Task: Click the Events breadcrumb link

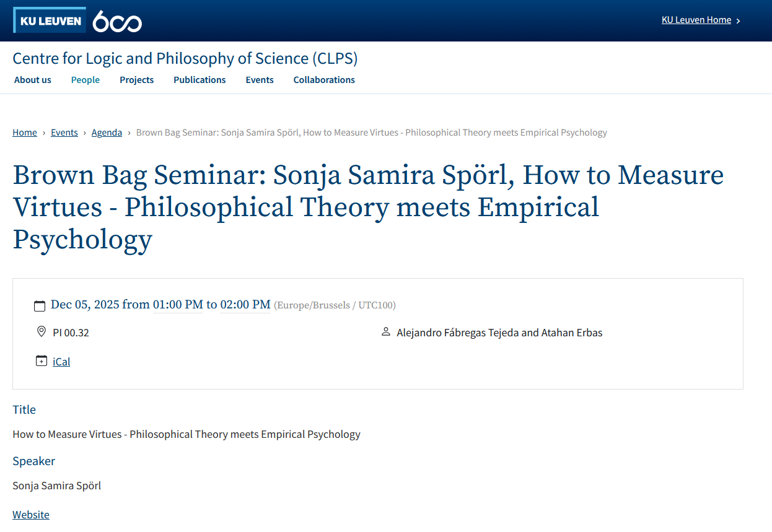Action: pyautogui.click(x=64, y=133)
